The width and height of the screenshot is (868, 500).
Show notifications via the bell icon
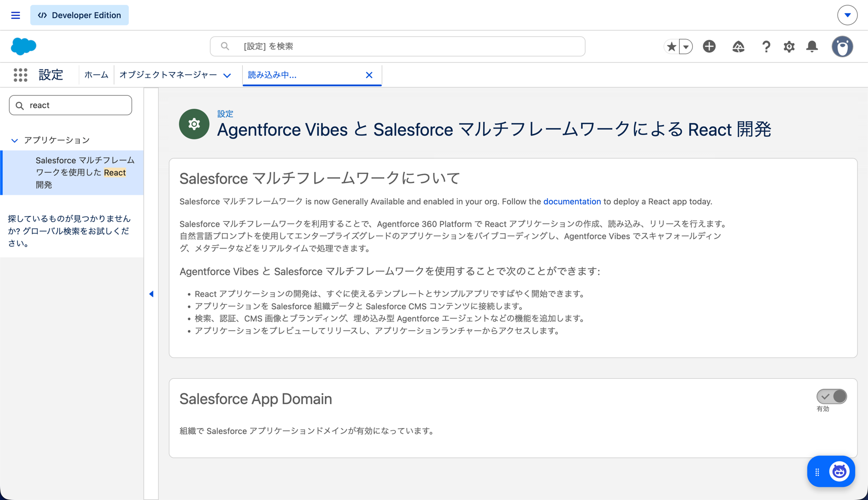point(812,46)
